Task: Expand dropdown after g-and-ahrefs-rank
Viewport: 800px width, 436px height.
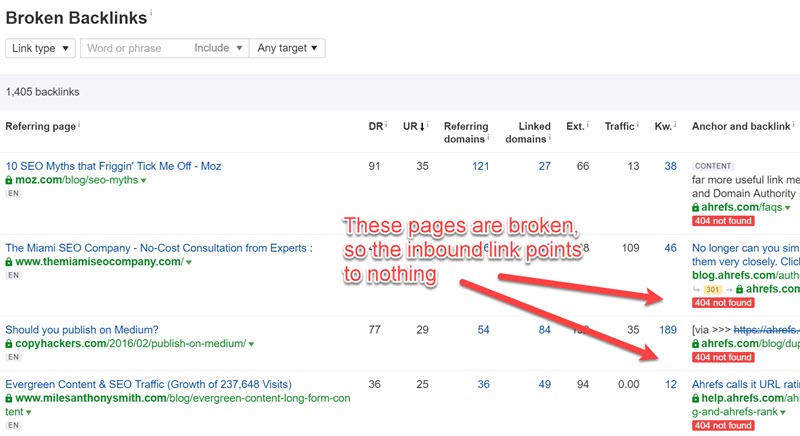Action: coord(783,412)
